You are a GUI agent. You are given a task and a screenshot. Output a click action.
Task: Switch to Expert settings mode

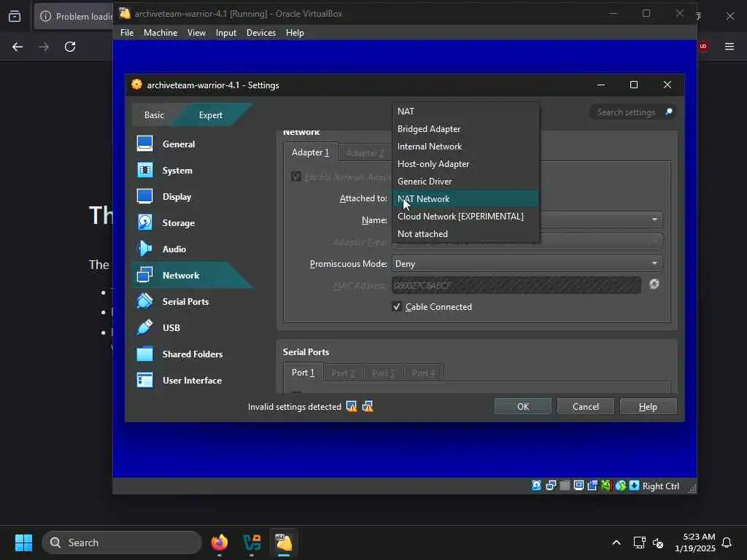tap(211, 114)
